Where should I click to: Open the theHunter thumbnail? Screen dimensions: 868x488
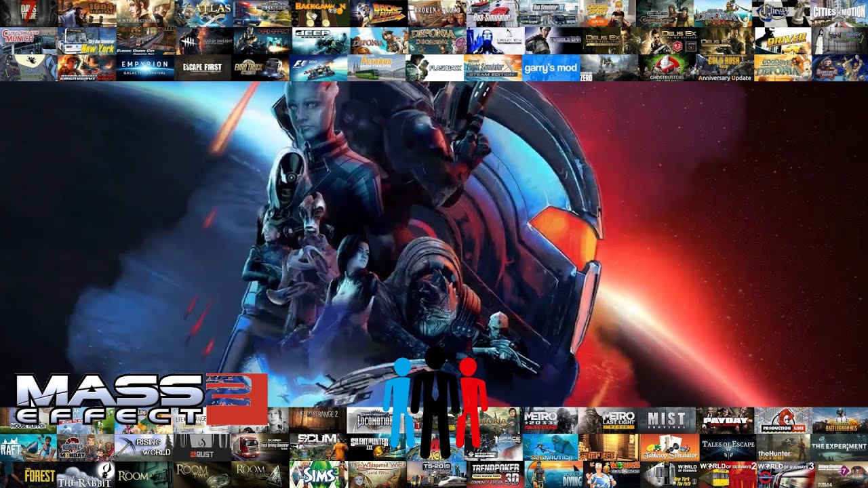(x=783, y=447)
